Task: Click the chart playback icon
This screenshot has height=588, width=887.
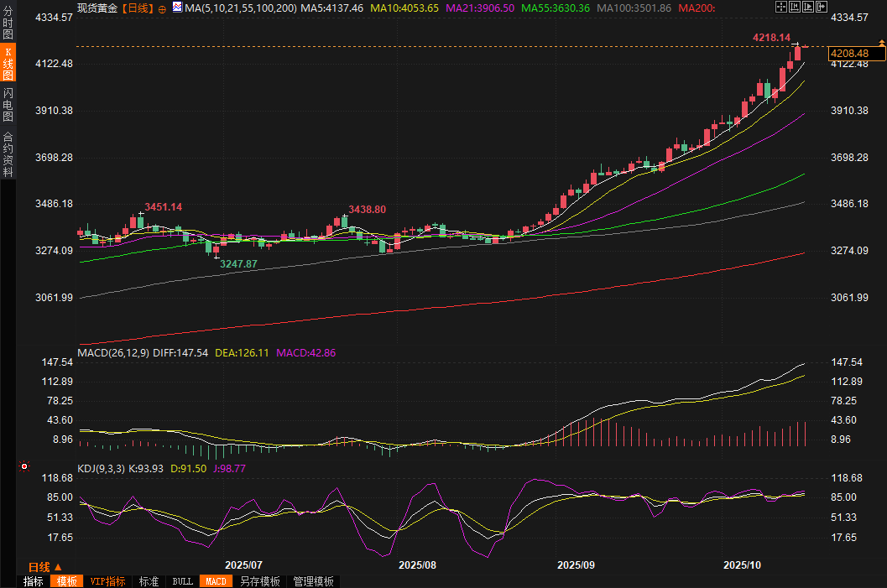Action: (x=807, y=8)
